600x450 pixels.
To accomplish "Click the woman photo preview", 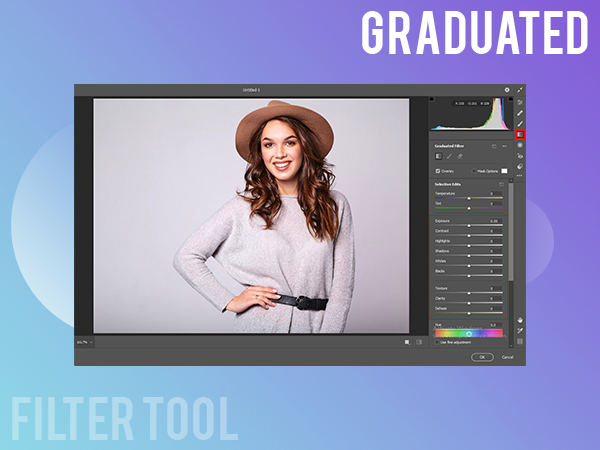I will click(251, 216).
